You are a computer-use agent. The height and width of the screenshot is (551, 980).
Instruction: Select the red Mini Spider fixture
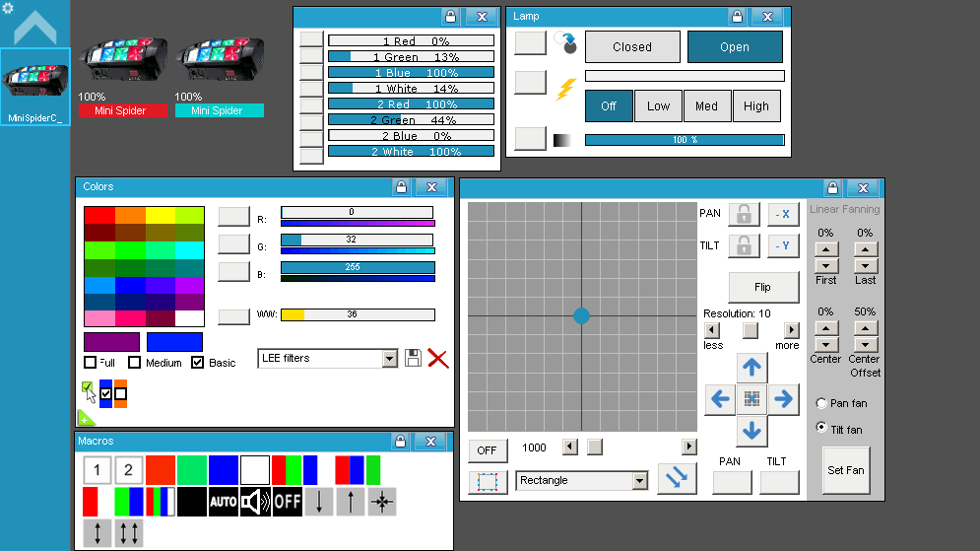coord(122,77)
